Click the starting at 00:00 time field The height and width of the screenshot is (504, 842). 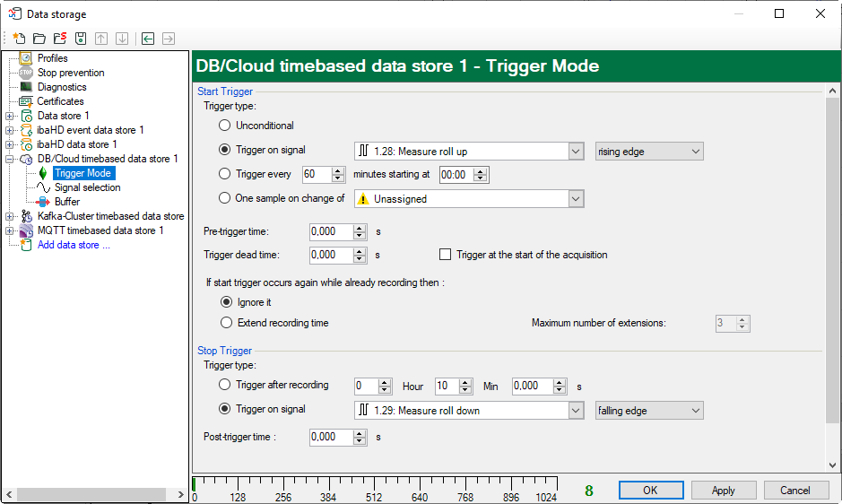pos(464,175)
